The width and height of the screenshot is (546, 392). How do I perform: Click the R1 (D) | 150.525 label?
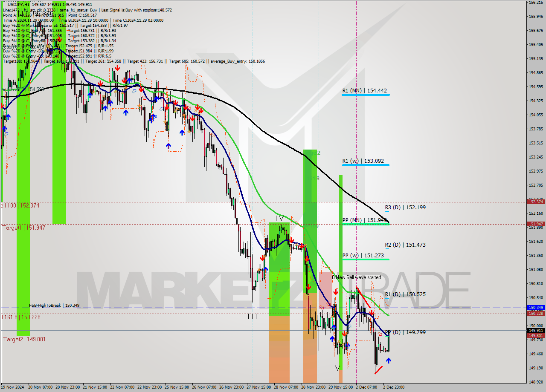(x=405, y=294)
